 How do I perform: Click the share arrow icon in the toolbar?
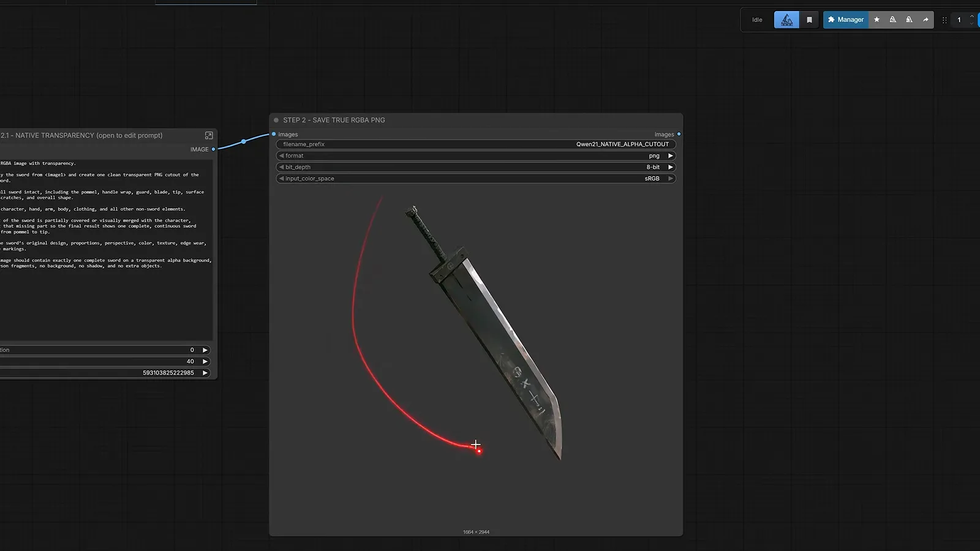[925, 20]
